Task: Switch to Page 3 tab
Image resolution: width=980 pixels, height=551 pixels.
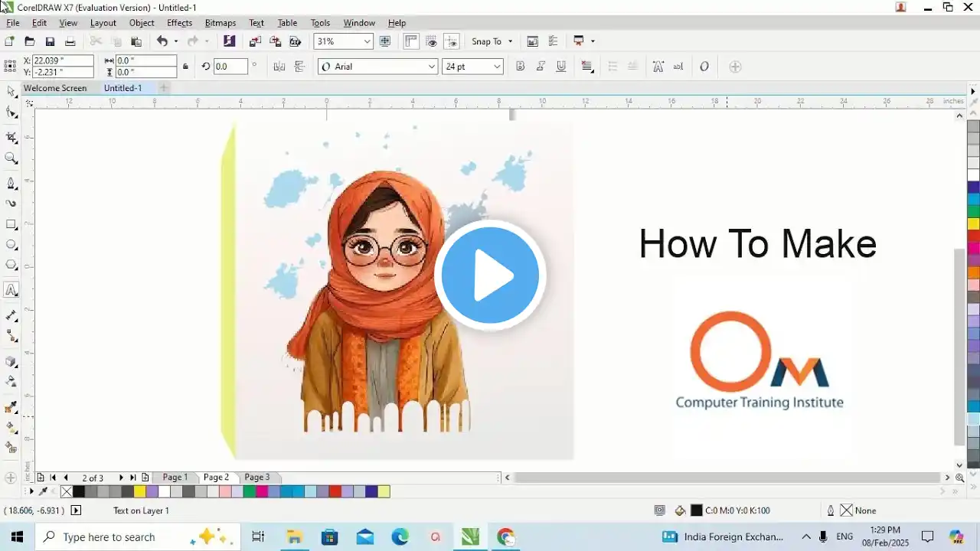Action: coord(256,477)
